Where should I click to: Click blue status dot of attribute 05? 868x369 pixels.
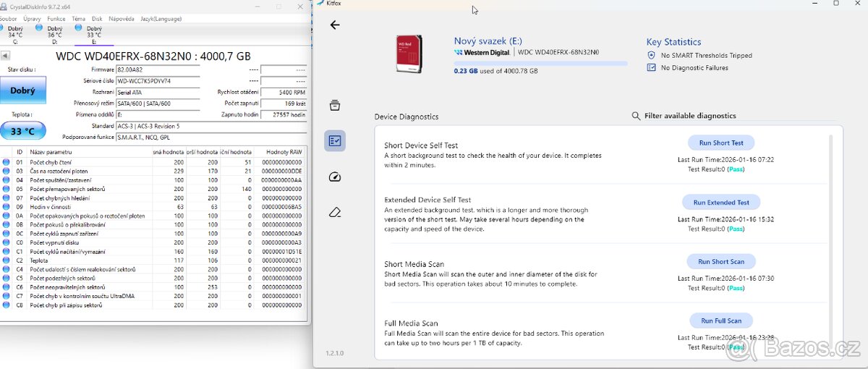7,189
